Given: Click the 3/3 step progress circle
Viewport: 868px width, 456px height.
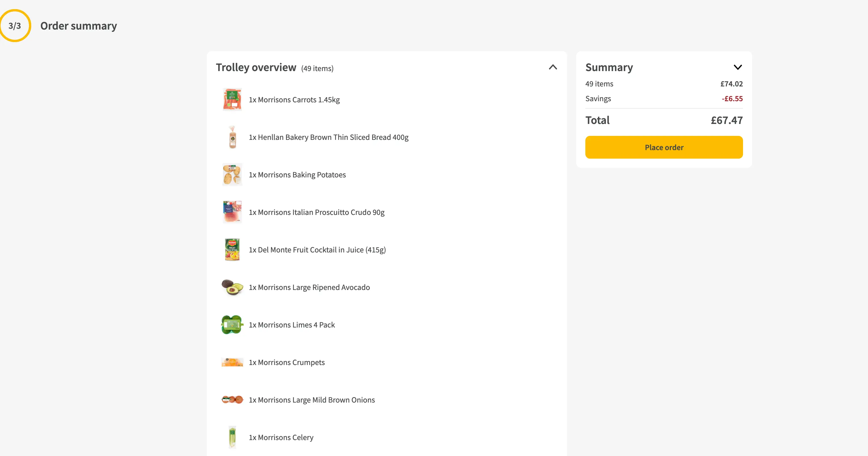Looking at the screenshot, I should pyautogui.click(x=15, y=26).
